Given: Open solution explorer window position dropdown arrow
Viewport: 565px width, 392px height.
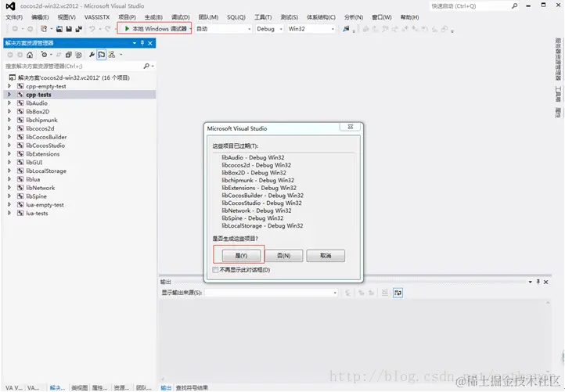Looking at the screenshot, I should (x=135, y=43).
